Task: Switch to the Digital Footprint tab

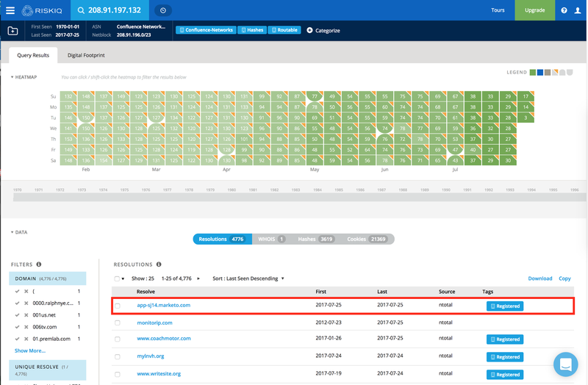Action: point(86,55)
